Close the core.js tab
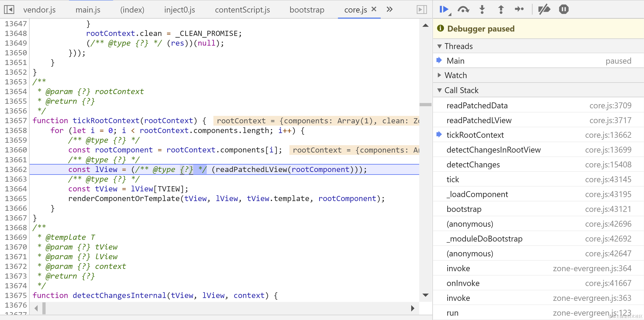 coord(374,9)
